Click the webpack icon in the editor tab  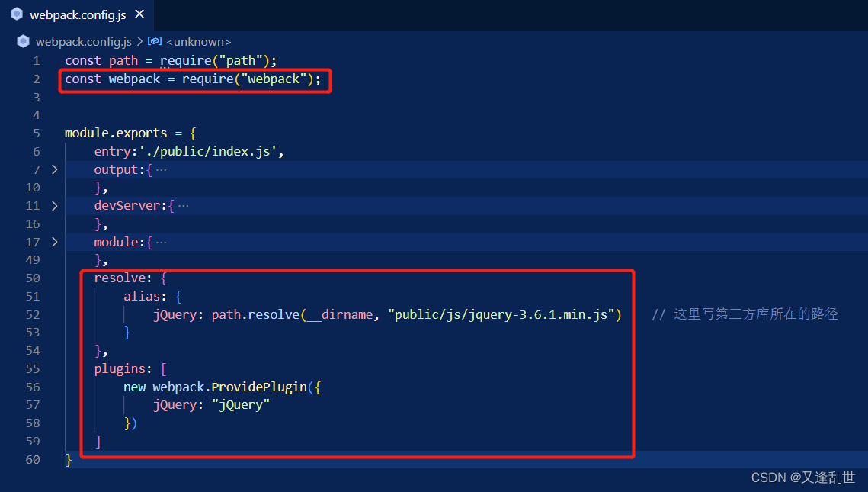point(17,13)
